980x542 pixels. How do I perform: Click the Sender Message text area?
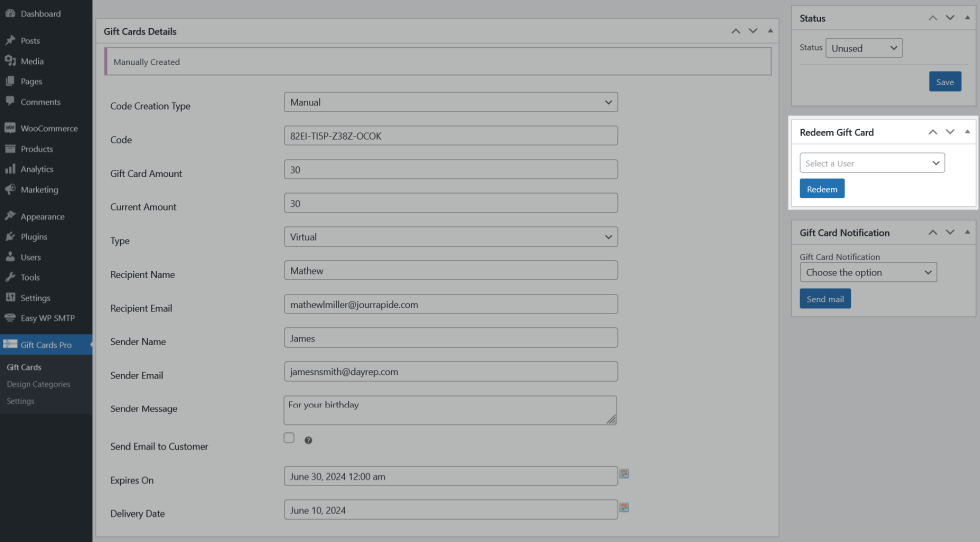coord(450,410)
